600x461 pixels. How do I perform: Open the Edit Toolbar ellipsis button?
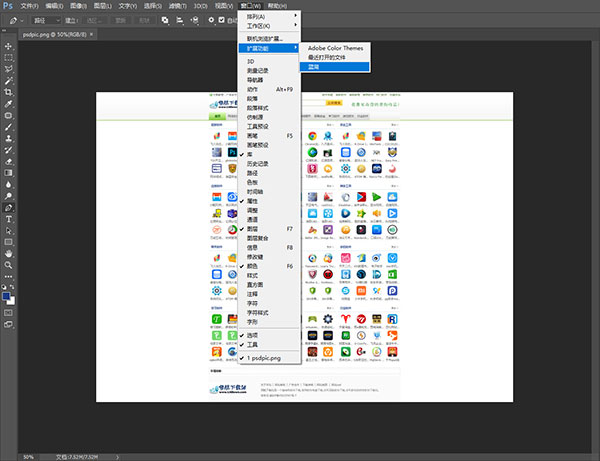(8, 277)
